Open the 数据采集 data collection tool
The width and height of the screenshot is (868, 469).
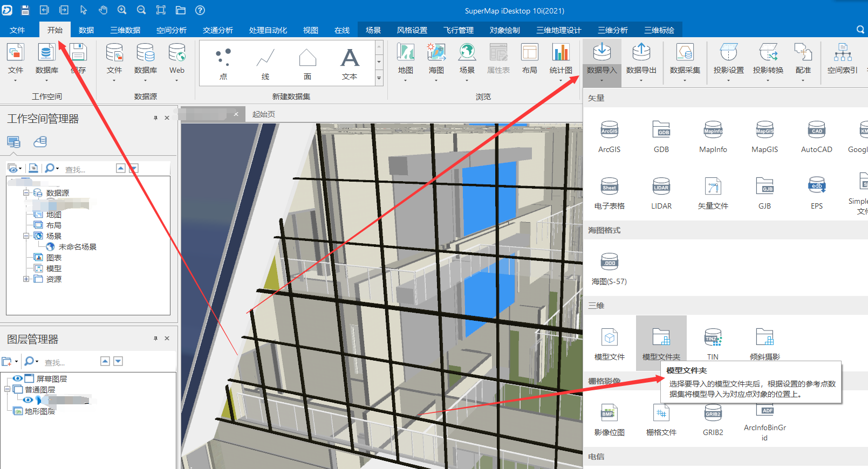(x=685, y=63)
